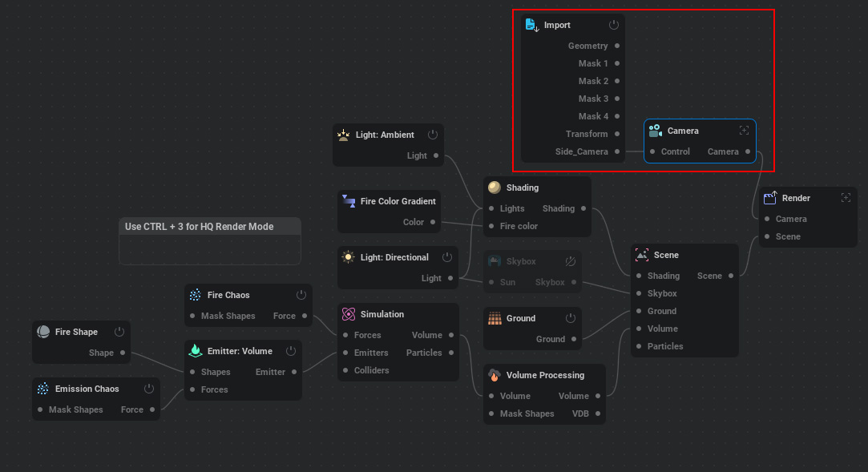Click the Import Side_Camera output port
This screenshot has height=472, width=868.
(x=617, y=151)
